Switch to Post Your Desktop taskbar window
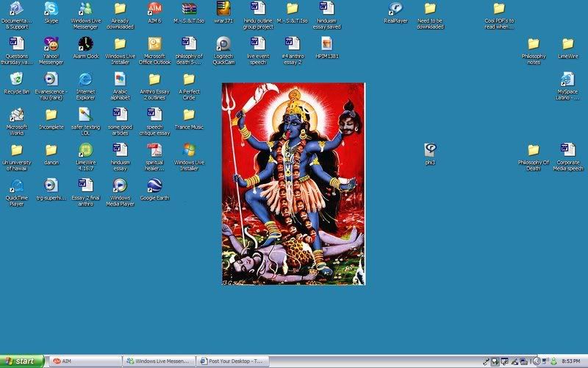 [233, 361]
